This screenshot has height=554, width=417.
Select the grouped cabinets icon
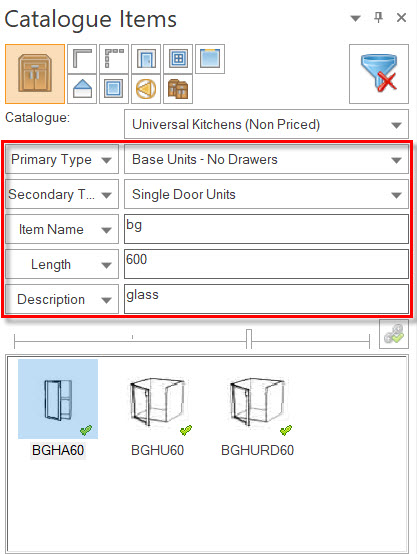(178, 89)
